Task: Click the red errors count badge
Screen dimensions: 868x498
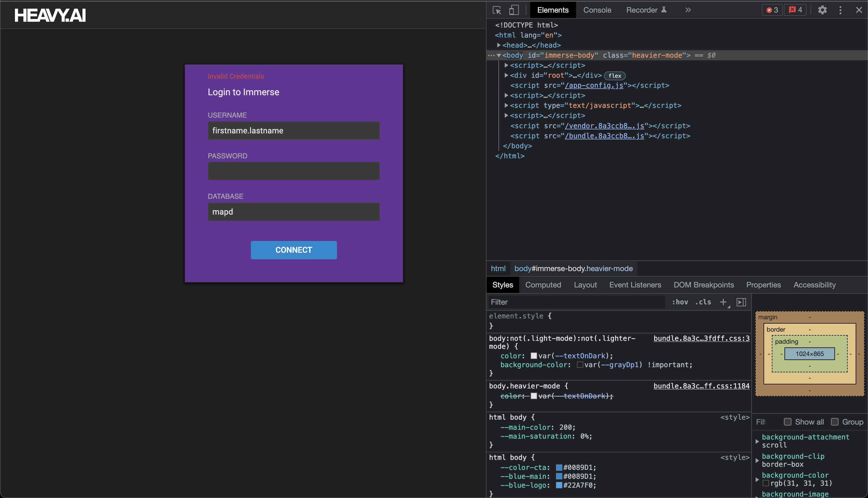Action: pos(772,10)
